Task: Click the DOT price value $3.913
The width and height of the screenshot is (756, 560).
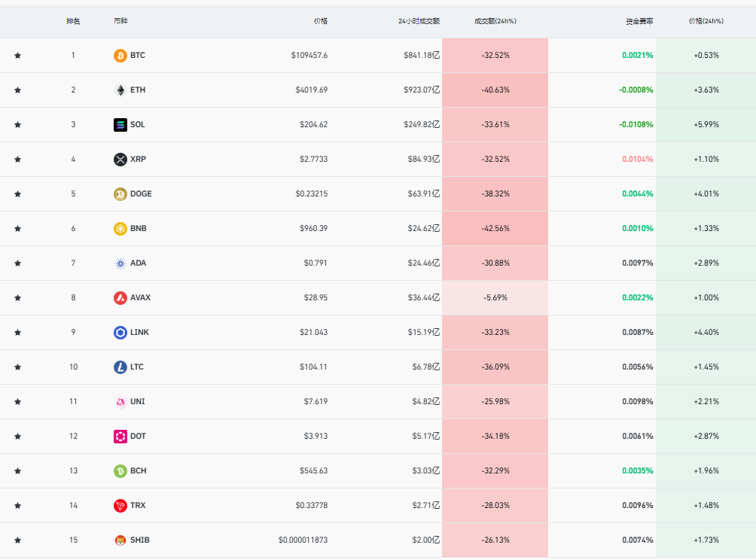Action: (x=314, y=437)
